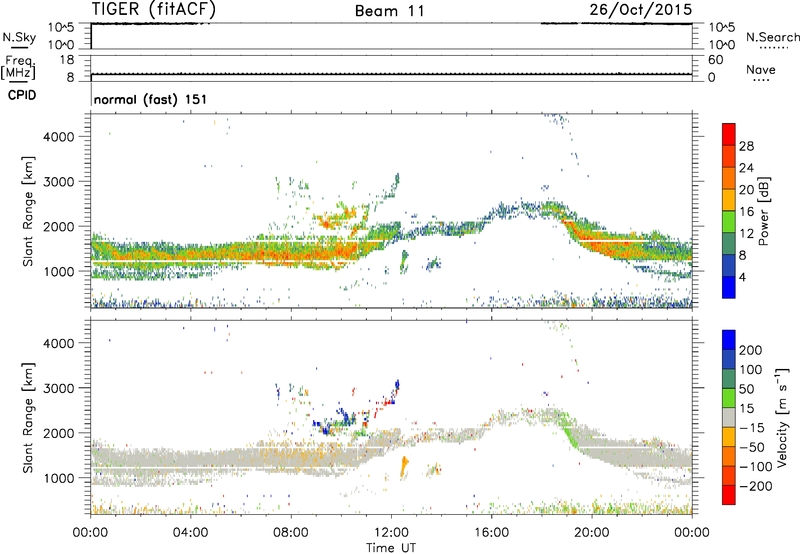Click the '60' tick on the Nave axis

point(716,60)
